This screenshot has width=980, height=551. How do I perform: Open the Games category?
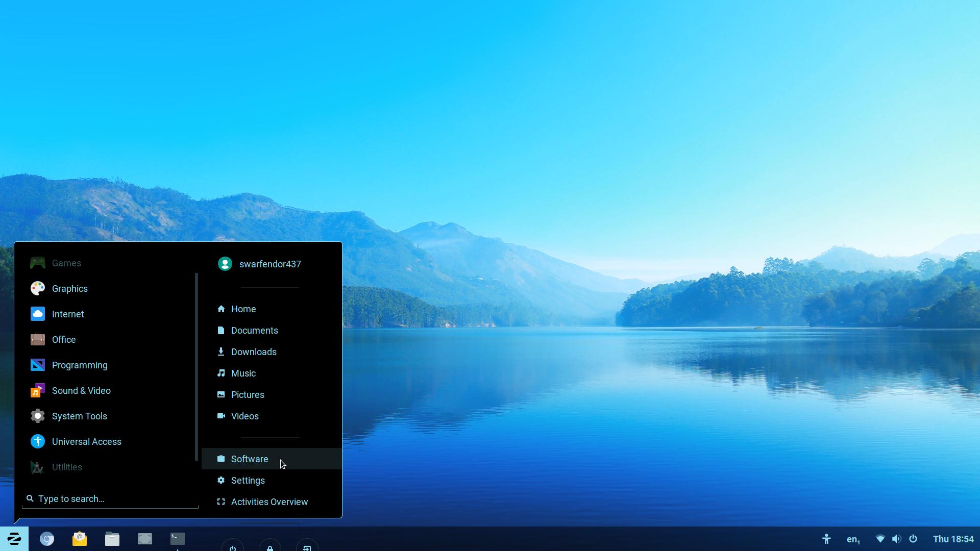tap(67, 262)
